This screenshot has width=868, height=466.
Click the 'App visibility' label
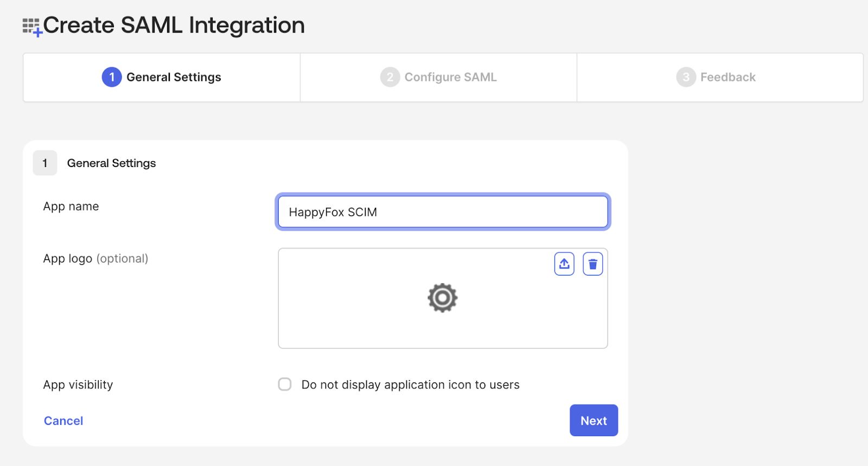coord(78,385)
